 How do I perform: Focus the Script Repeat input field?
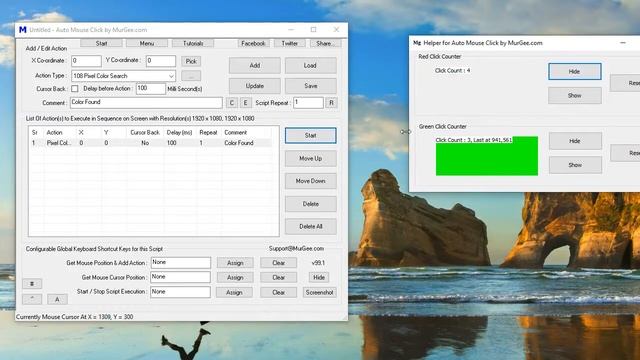308,102
